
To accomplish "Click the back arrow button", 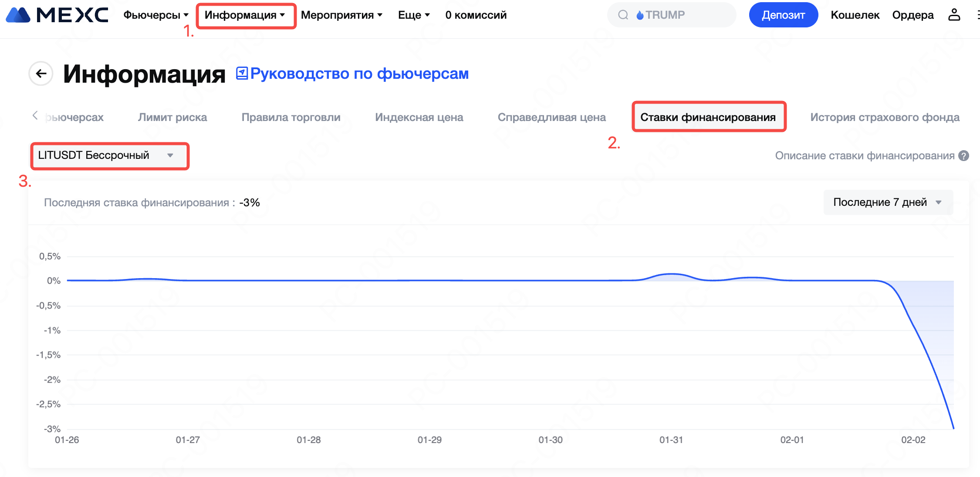I will pyautogui.click(x=41, y=74).
